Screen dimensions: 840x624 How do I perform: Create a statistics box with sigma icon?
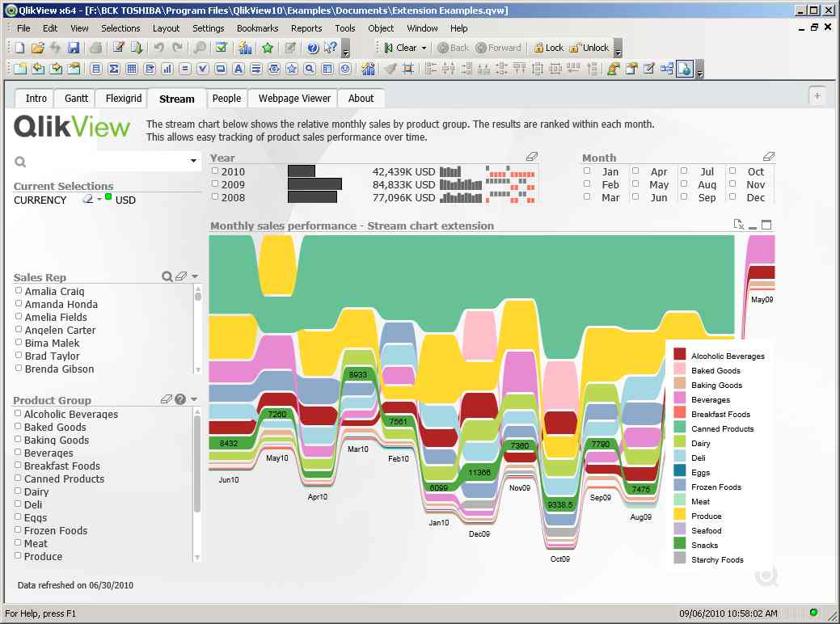pos(114,69)
